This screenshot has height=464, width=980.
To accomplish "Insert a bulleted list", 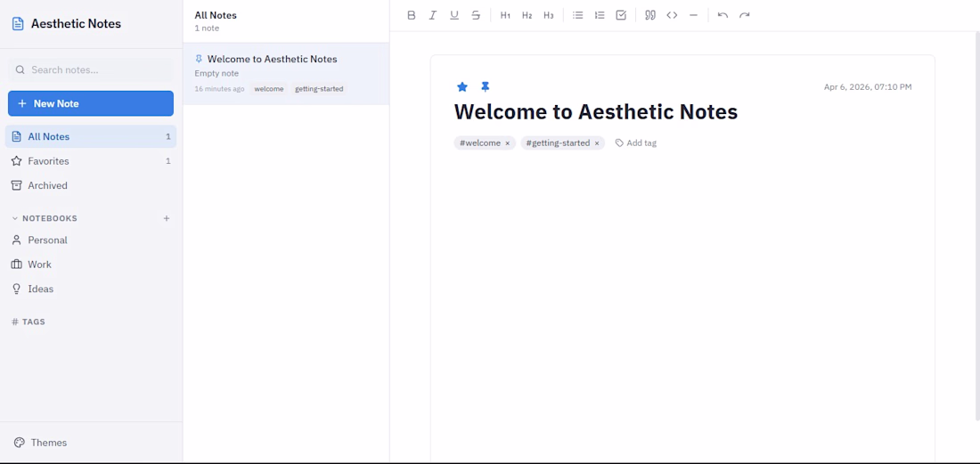I will coord(578,15).
